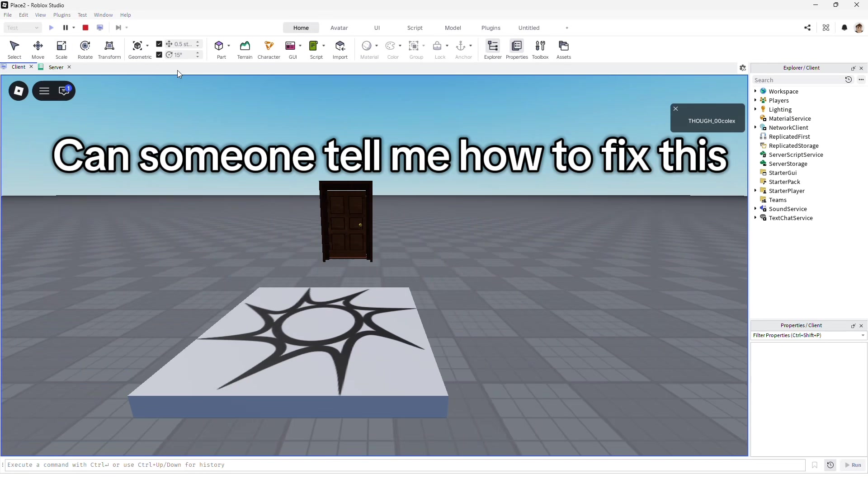Switch to the Server view tab

tap(56, 67)
